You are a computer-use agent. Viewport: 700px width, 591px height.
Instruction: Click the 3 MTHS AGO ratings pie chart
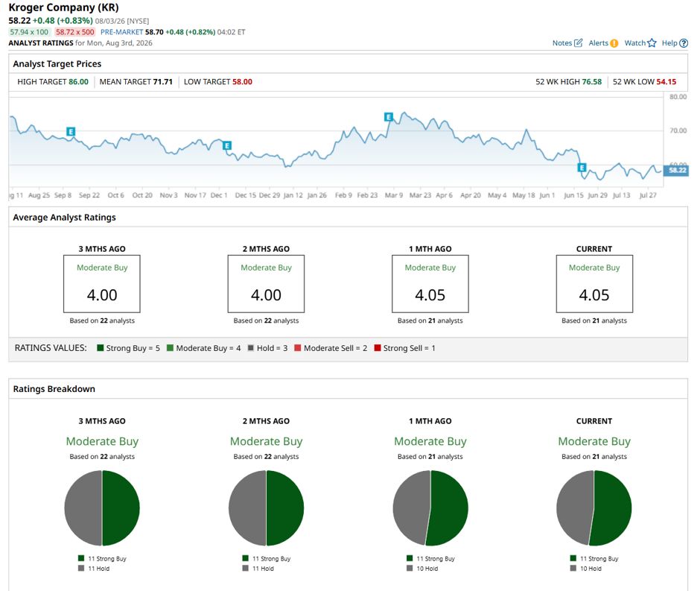tap(102, 508)
